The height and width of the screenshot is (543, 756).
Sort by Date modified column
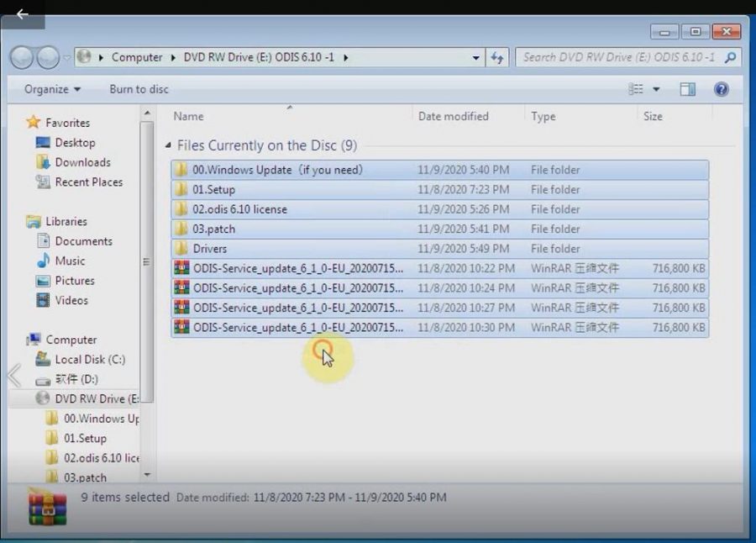pyautogui.click(x=454, y=116)
